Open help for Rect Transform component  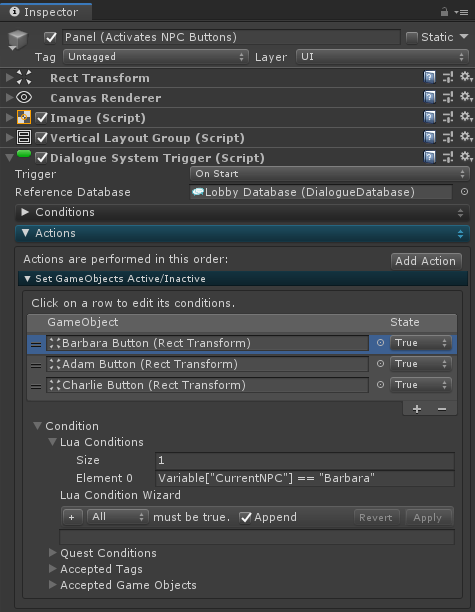tap(429, 77)
